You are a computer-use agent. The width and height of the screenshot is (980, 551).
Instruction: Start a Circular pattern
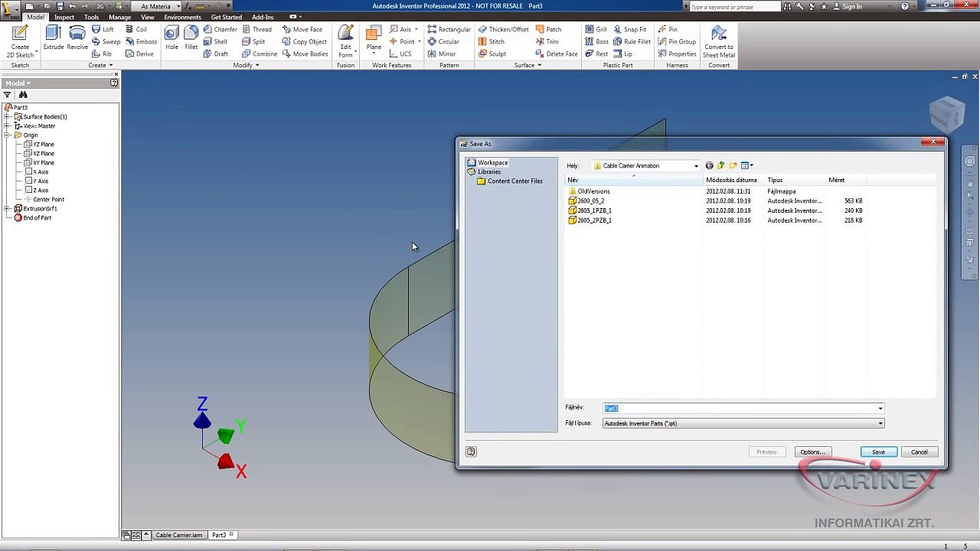tap(443, 41)
